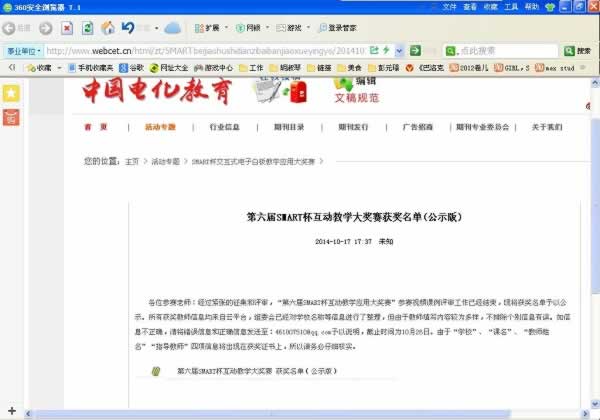Click the green skin shirt icon
This screenshot has height=420, width=600.
[x=550, y=7]
